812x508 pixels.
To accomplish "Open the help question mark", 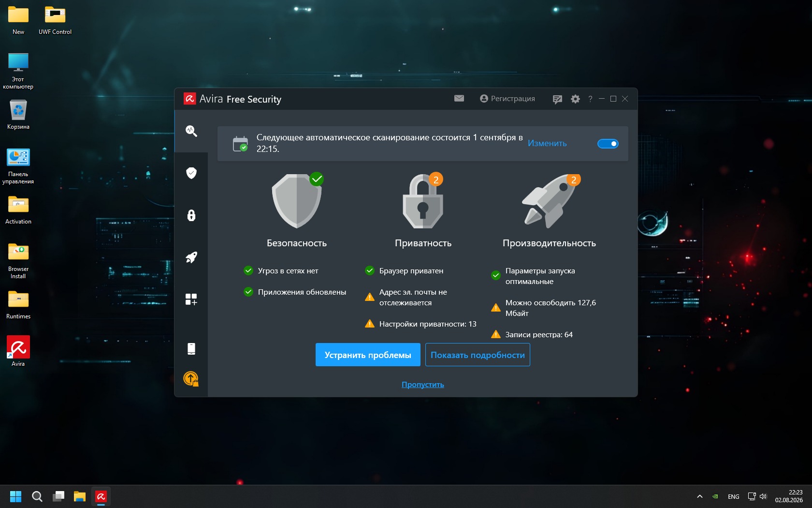I will pos(590,99).
